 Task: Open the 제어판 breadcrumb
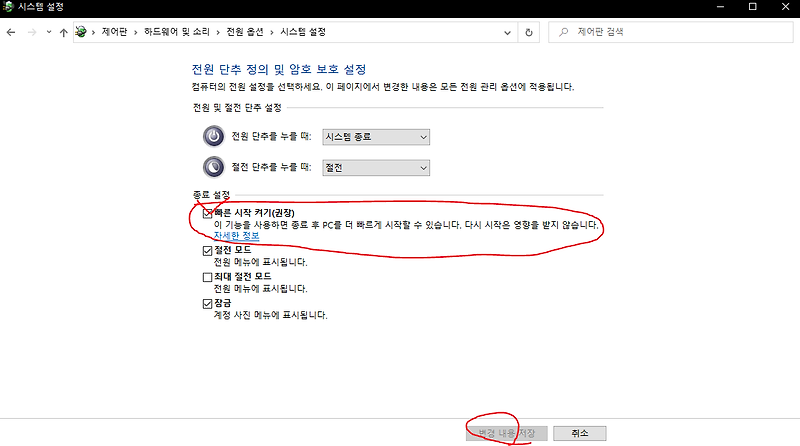click(114, 32)
